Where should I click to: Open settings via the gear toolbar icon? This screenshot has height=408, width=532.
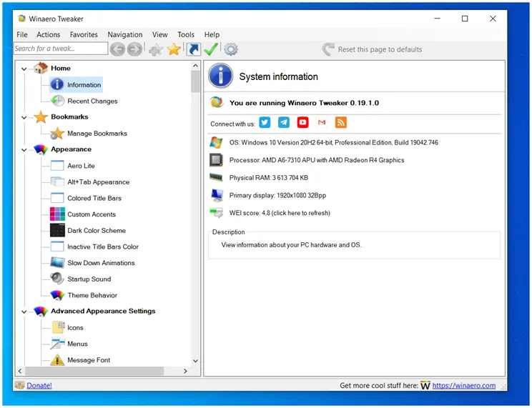click(x=231, y=49)
